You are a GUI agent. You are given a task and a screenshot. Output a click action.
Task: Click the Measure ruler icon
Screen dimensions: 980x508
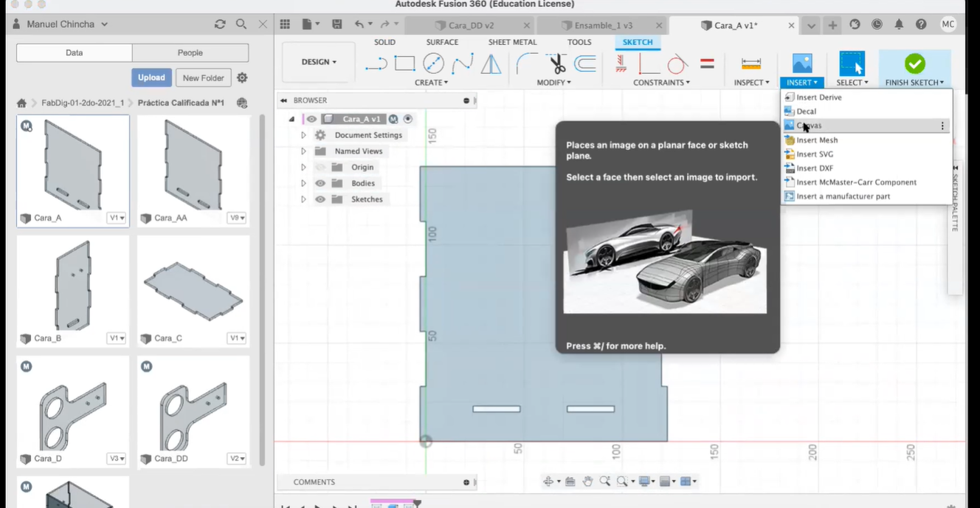(x=750, y=64)
